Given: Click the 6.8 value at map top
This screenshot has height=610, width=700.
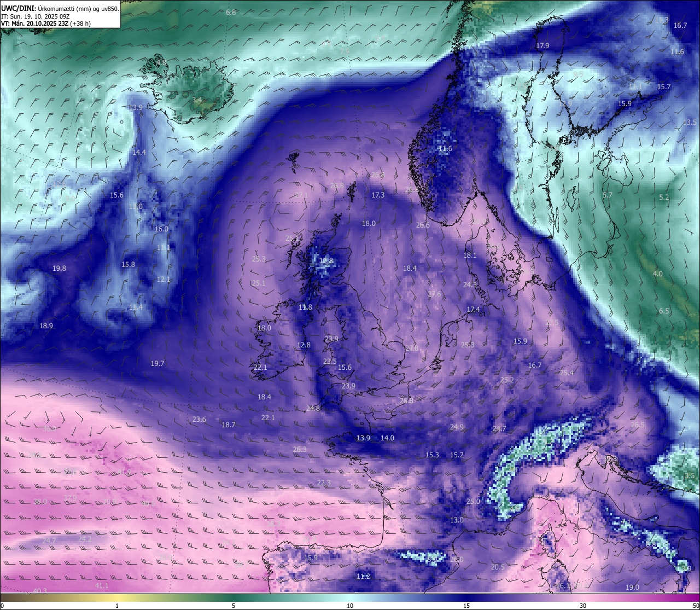Looking at the screenshot, I should tap(231, 12).
